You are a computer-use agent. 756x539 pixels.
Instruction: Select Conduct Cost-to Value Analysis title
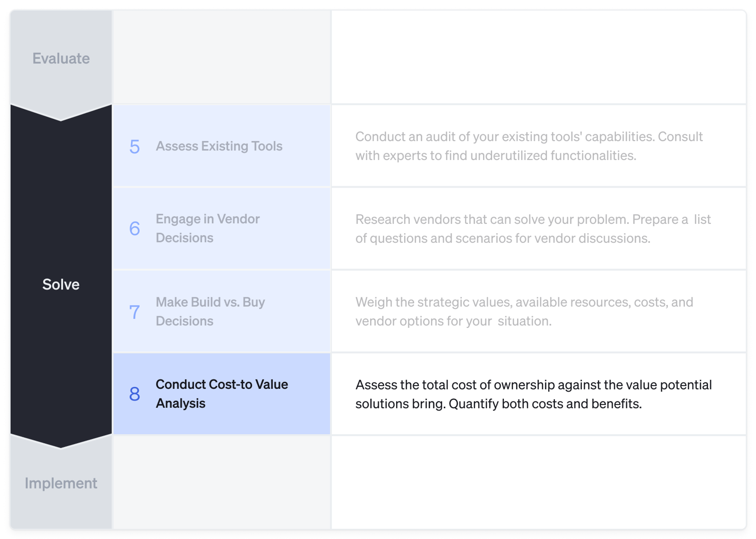click(x=222, y=394)
